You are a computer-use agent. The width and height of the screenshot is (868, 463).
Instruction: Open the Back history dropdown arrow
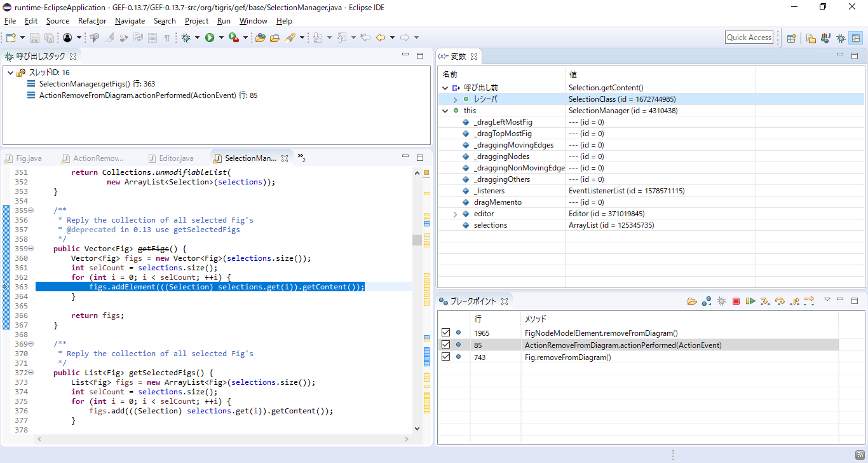[392, 38]
